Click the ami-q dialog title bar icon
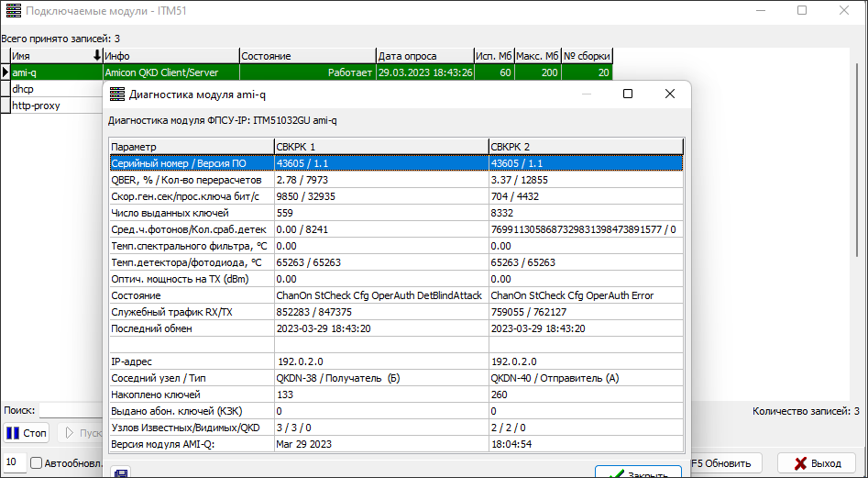This screenshot has width=868, height=478. tap(117, 94)
